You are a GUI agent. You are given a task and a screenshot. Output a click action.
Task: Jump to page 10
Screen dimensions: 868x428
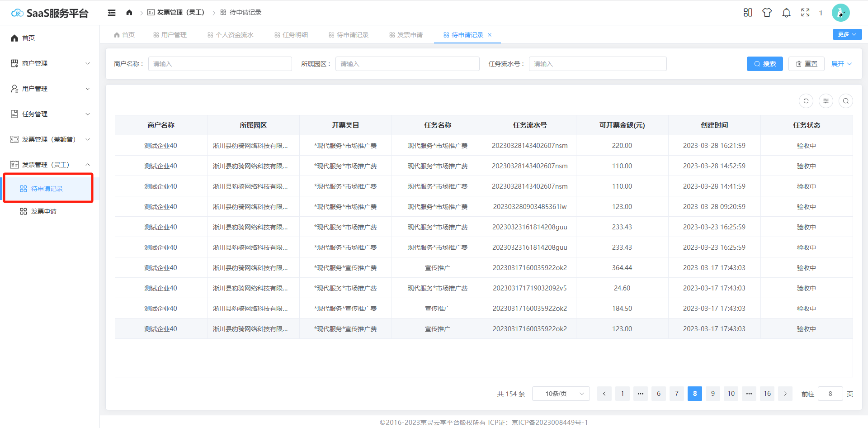click(731, 394)
